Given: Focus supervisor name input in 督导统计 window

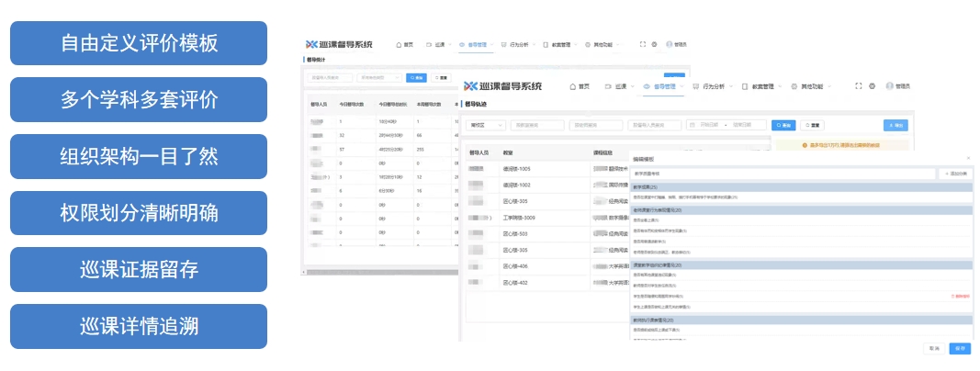Looking at the screenshot, I should point(330,78).
